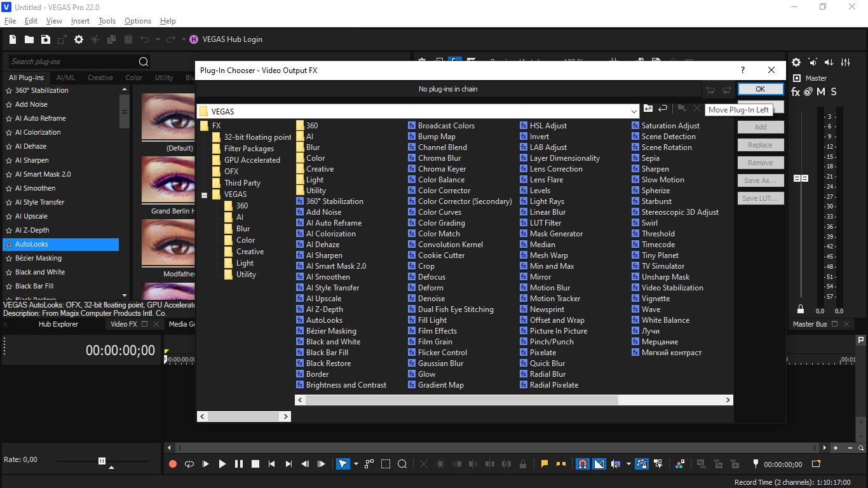Mute the Master bus with M button

click(821, 92)
